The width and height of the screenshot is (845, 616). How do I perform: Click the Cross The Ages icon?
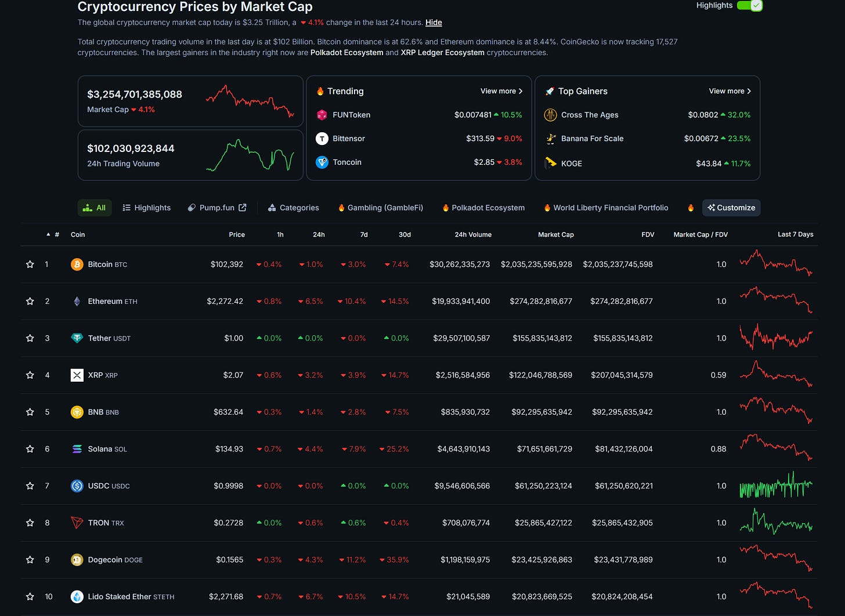(x=550, y=115)
